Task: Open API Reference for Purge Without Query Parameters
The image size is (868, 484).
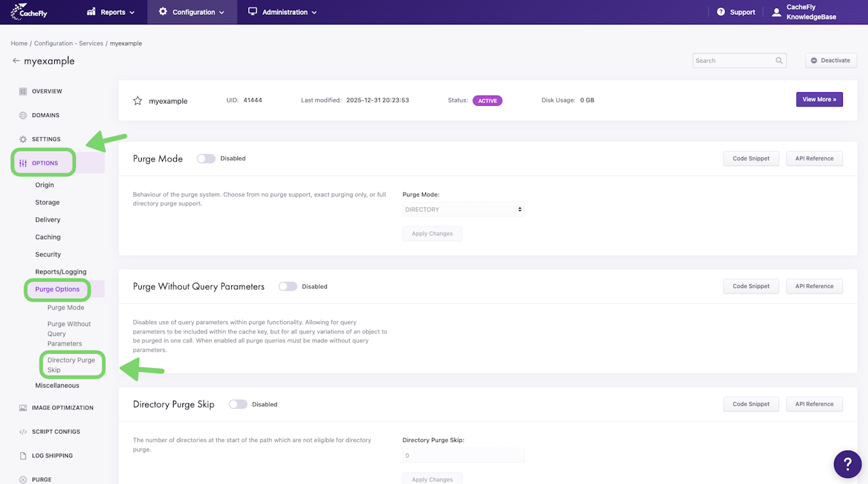Action: coord(814,287)
